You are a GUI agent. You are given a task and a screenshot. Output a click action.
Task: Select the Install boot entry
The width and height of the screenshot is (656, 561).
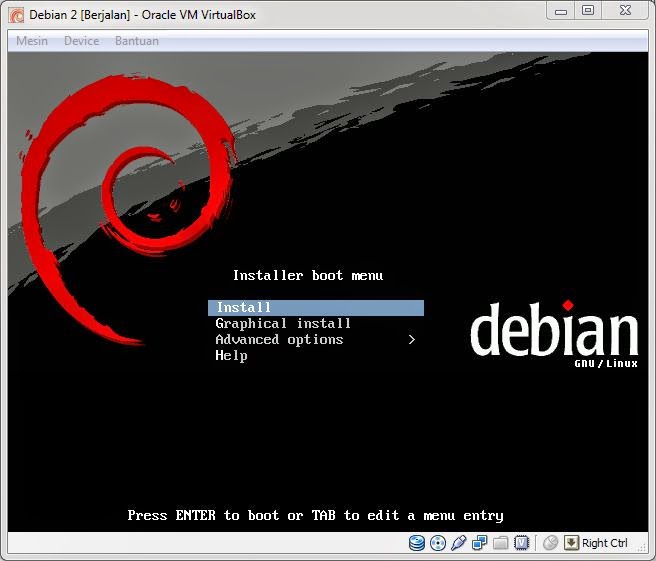[316, 307]
